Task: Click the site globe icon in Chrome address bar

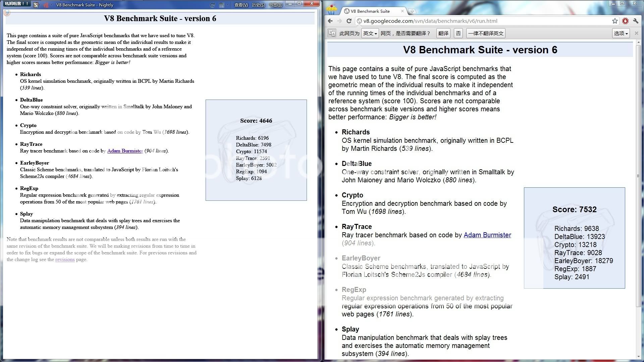Action: point(359,21)
